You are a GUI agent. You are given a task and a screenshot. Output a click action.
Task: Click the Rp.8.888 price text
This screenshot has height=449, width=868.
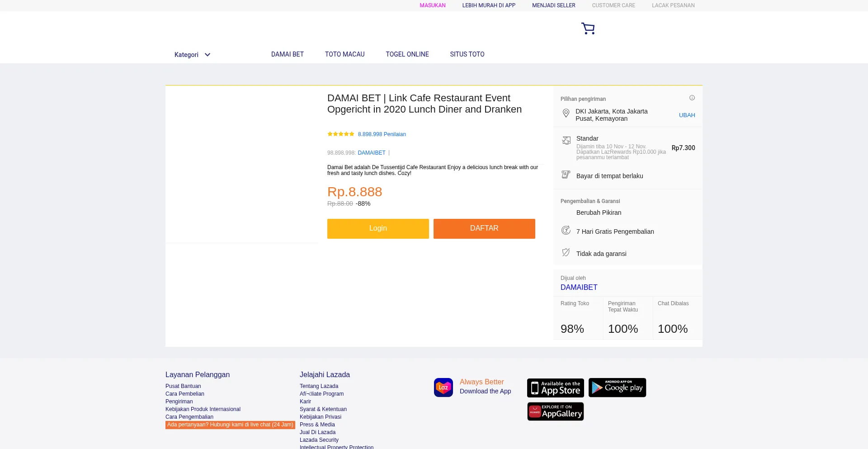point(355,192)
